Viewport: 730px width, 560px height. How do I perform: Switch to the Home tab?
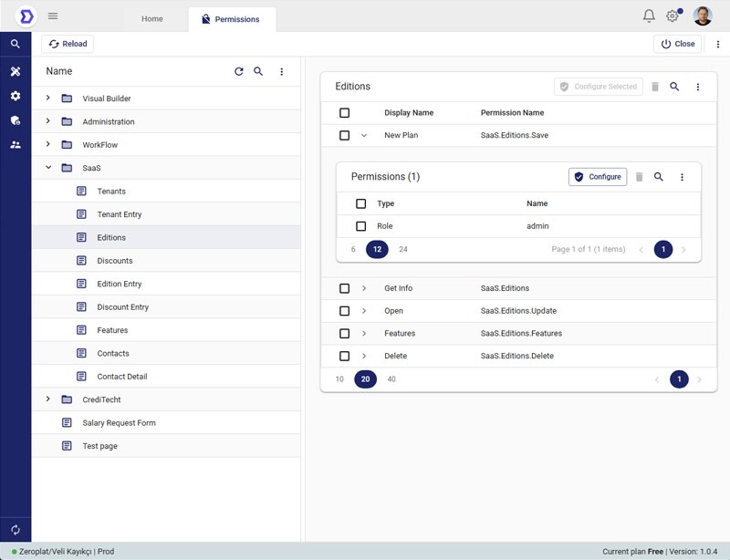coord(151,18)
